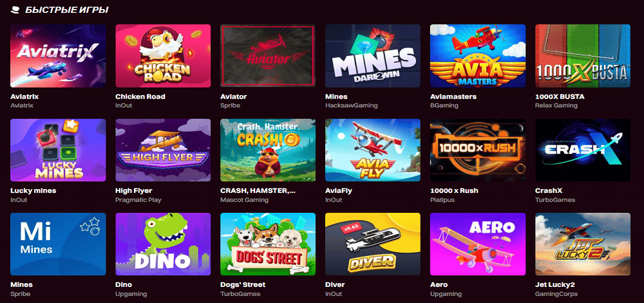
Task: Launch the Diver submarine game tile
Action: [x=373, y=244]
